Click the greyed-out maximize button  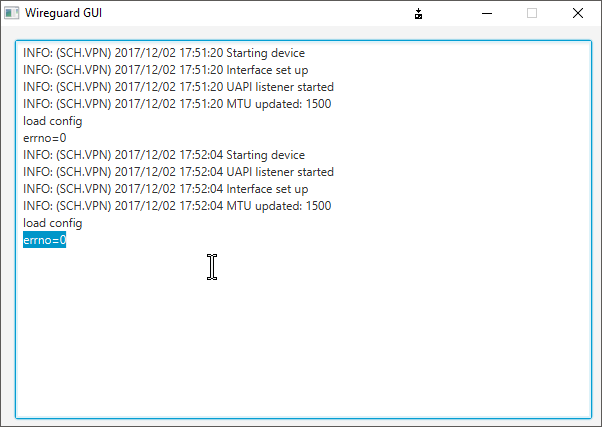(532, 13)
